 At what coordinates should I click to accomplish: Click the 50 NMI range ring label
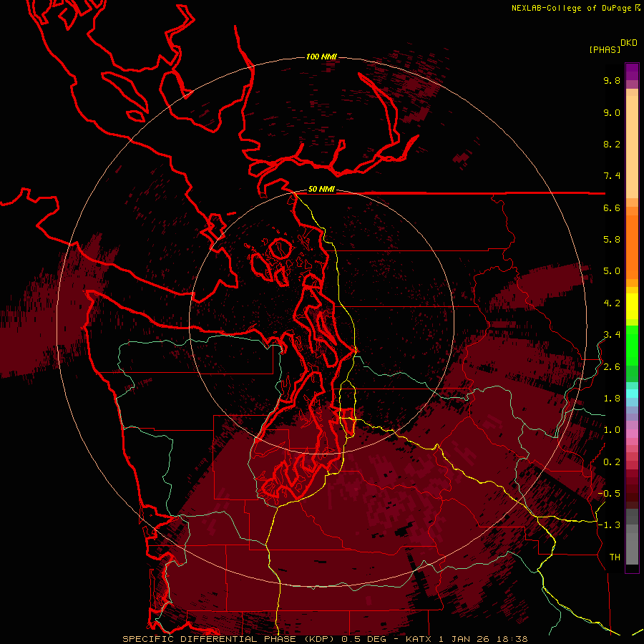321,190
